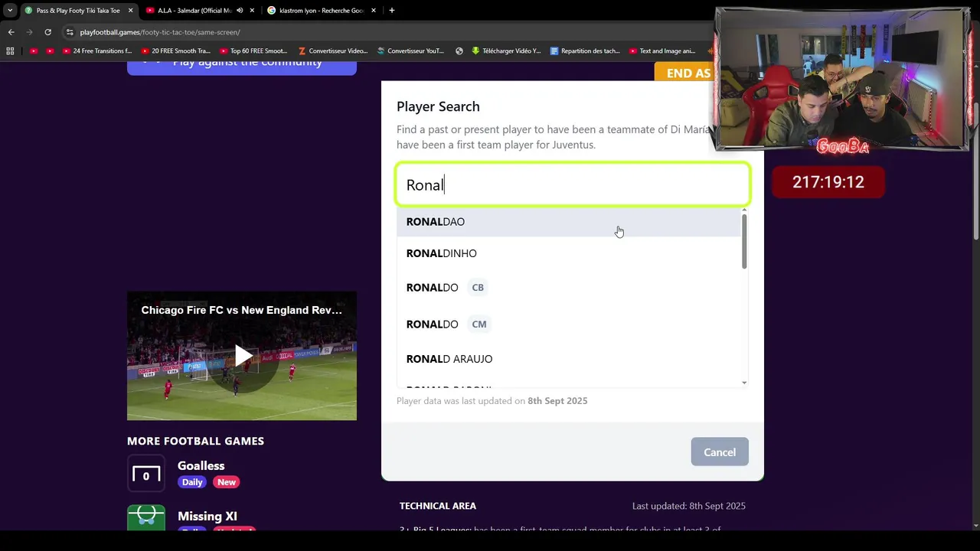980x551 pixels.
Task: Switch to the klastrom lyon Google tab
Action: point(321,11)
